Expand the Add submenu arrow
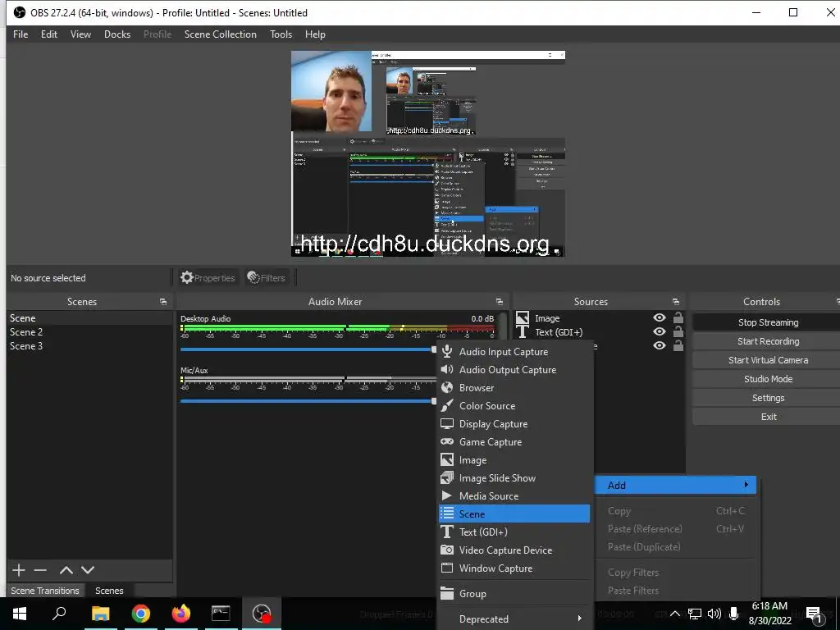This screenshot has width=840, height=630. pos(746,485)
